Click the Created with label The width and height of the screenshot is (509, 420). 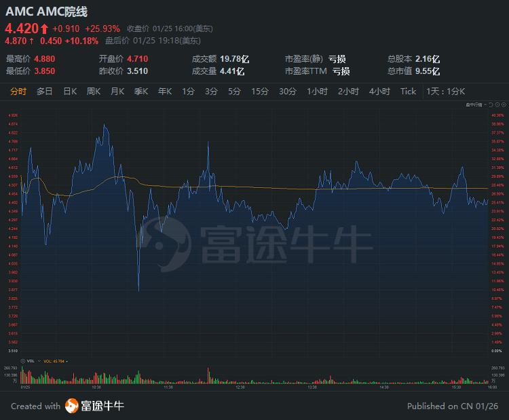tap(35, 406)
